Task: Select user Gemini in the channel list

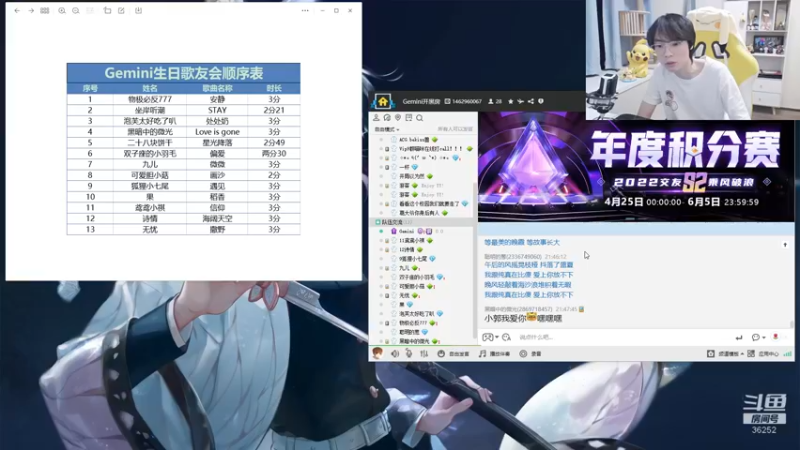Action: tap(407, 231)
